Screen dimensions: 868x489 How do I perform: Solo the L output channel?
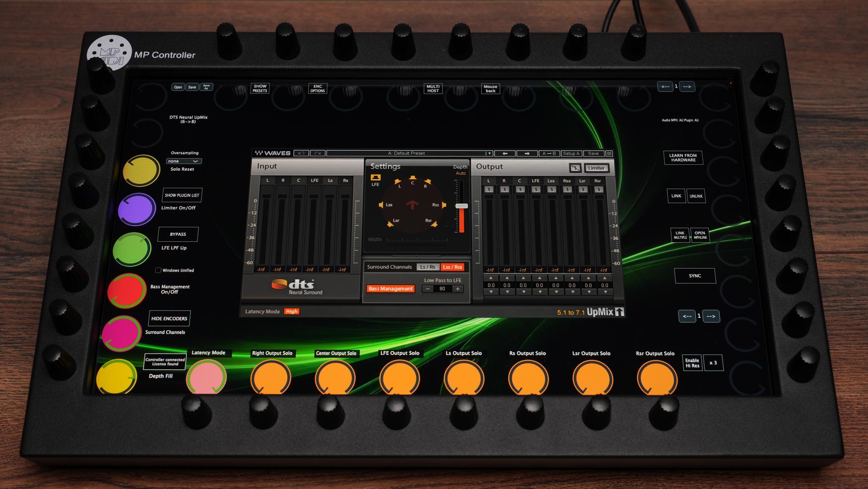[489, 189]
